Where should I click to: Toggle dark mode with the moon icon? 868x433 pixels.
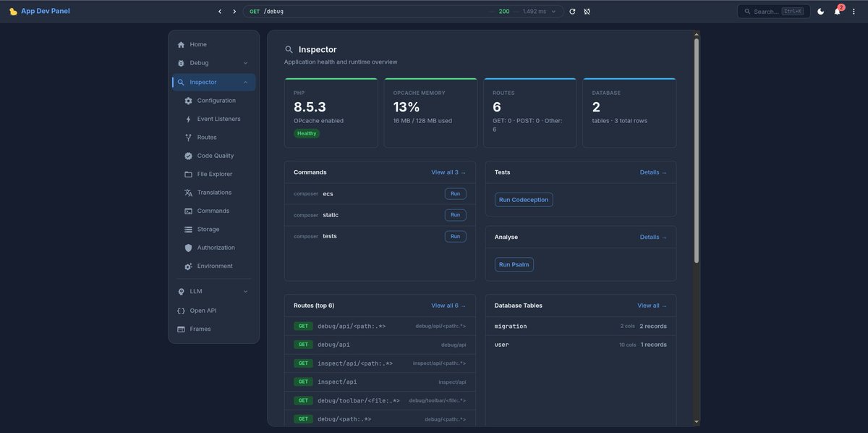(x=821, y=12)
